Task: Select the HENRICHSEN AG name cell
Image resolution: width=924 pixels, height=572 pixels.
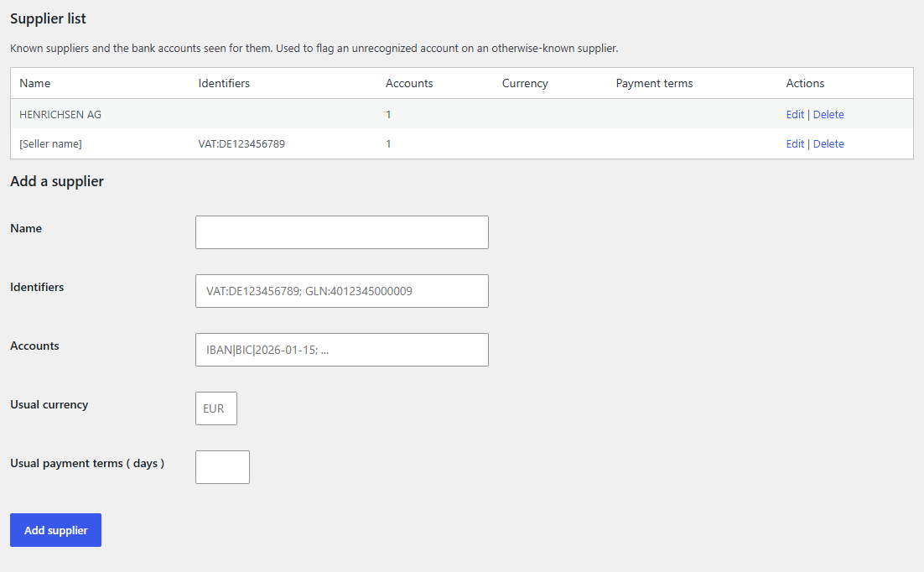Action: 60,114
